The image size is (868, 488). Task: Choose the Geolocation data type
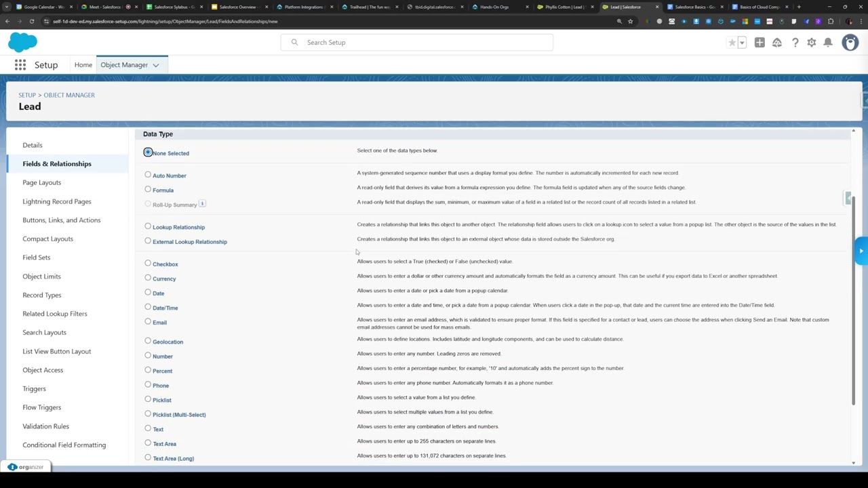pos(148,341)
